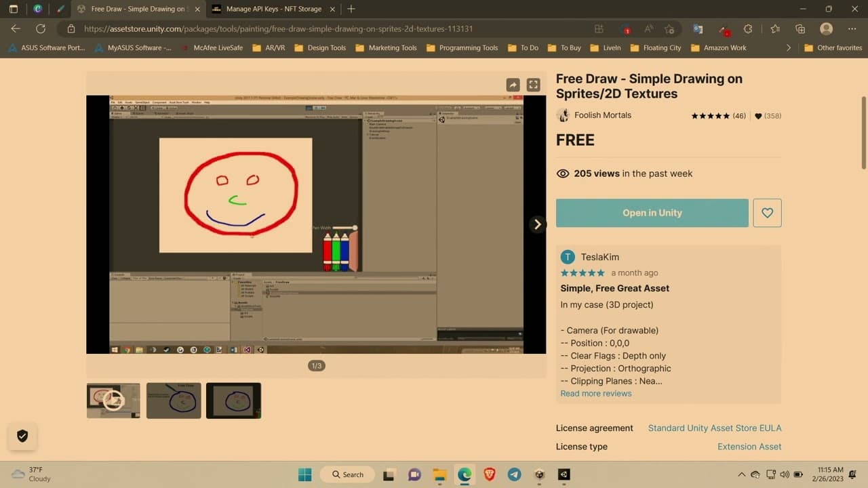
Task: Expand the bookmarks bar overflow chevron
Action: click(788, 48)
